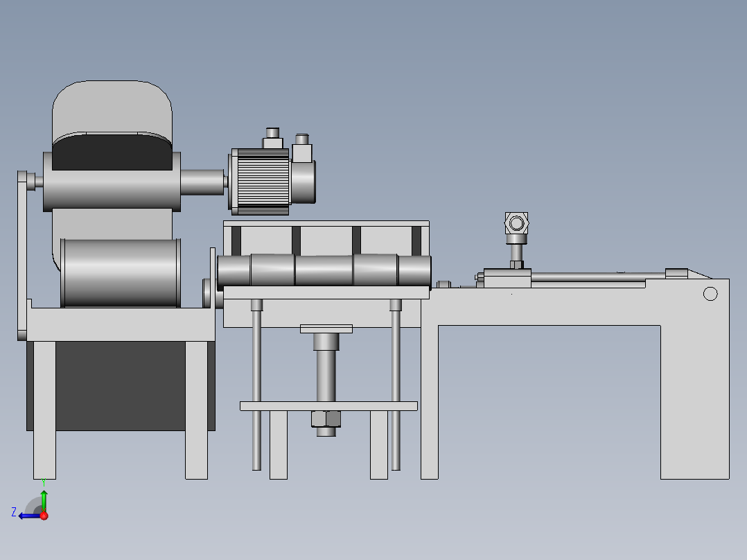Viewport: 747px width, 560px height.
Task: Pick the servo motor's smooth rear encoder cap
Action: (x=303, y=182)
